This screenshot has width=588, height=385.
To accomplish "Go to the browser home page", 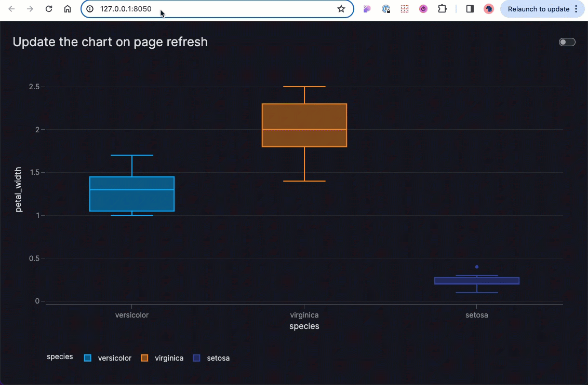I will (x=68, y=9).
